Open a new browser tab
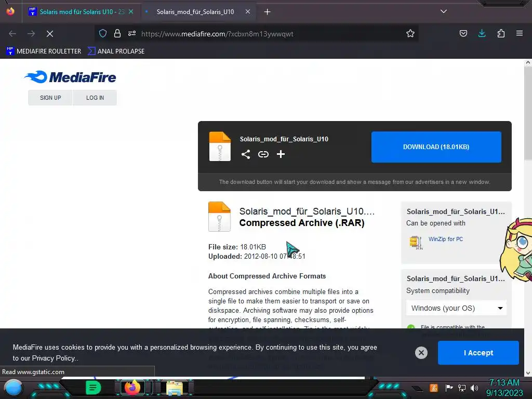Screen dimensions: 532x399 pyautogui.click(x=268, y=12)
